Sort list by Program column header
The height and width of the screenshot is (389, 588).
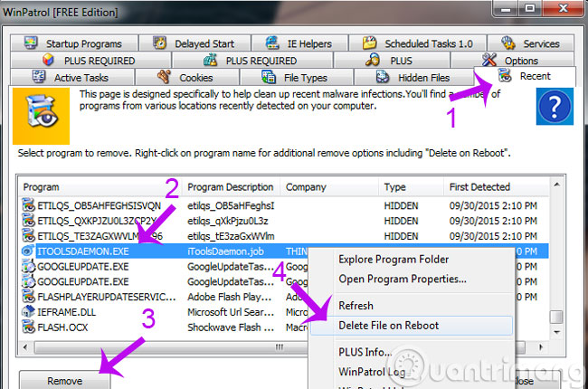coord(100,186)
